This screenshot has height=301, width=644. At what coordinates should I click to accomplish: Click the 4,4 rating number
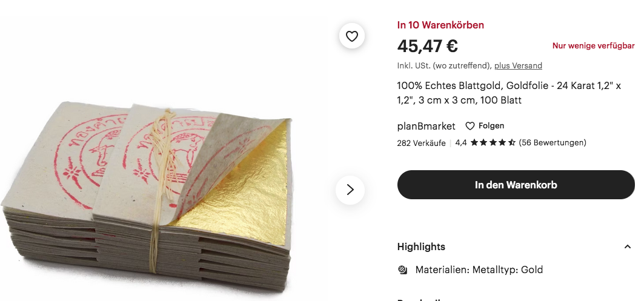pos(461,143)
